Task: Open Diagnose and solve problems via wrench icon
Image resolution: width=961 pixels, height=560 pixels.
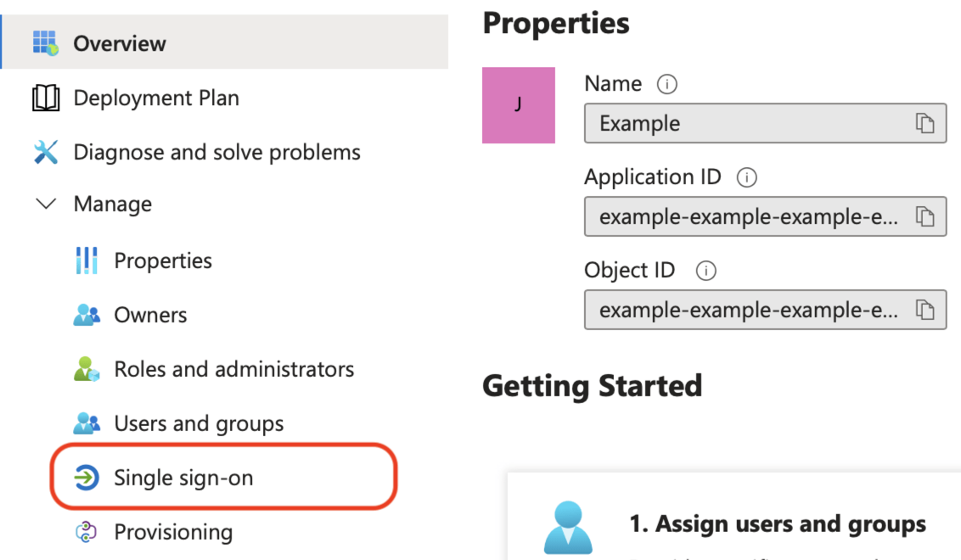Action: (x=46, y=151)
